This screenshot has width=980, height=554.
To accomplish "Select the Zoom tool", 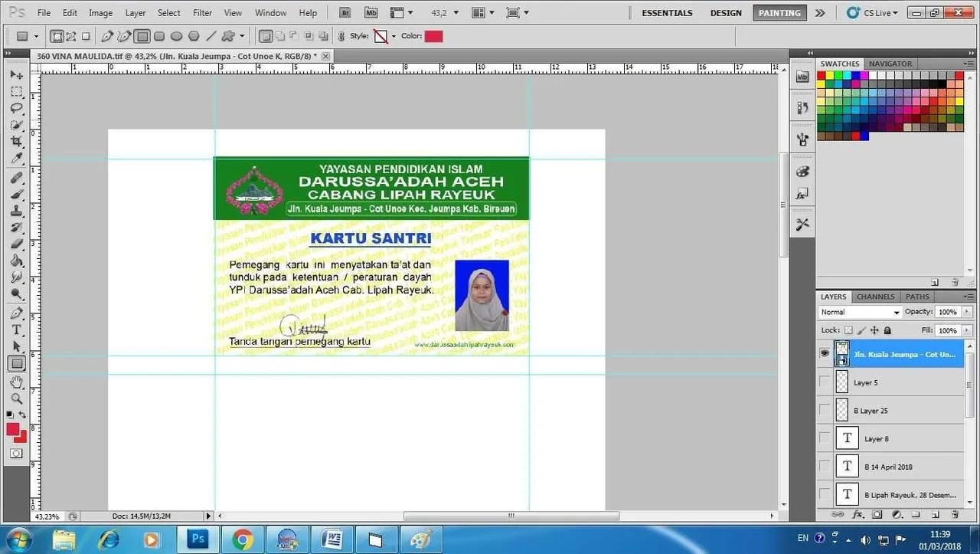I will pos(17,398).
